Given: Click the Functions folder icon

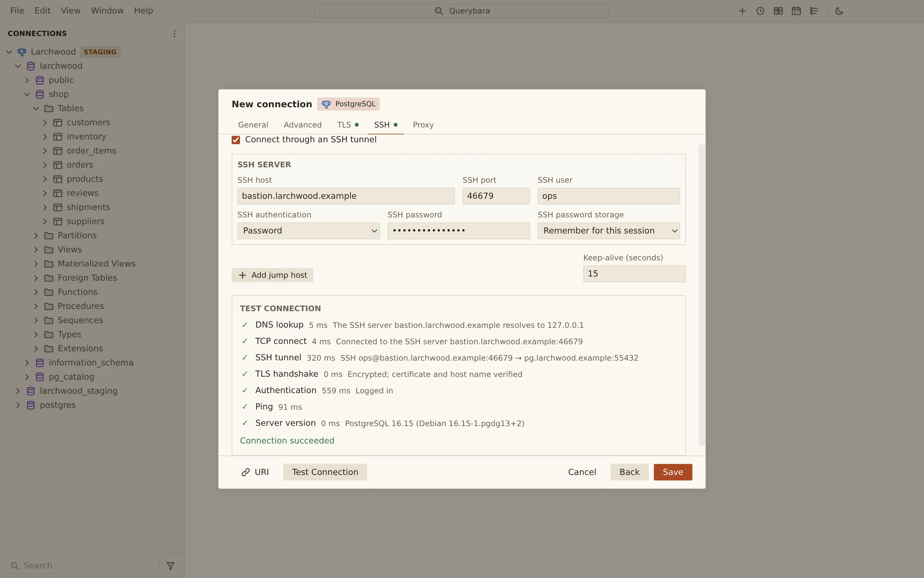Looking at the screenshot, I should [x=48, y=293].
